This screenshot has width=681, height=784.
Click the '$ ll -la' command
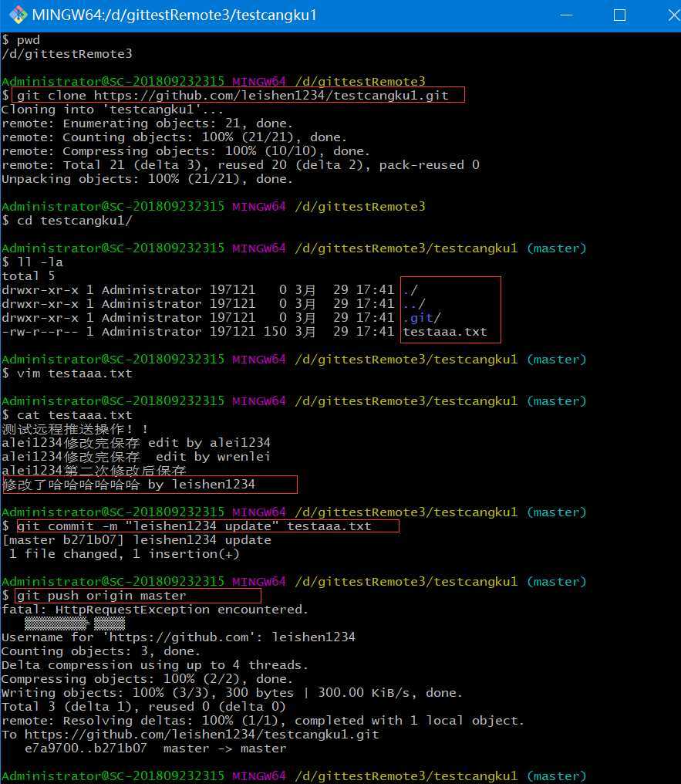32,262
